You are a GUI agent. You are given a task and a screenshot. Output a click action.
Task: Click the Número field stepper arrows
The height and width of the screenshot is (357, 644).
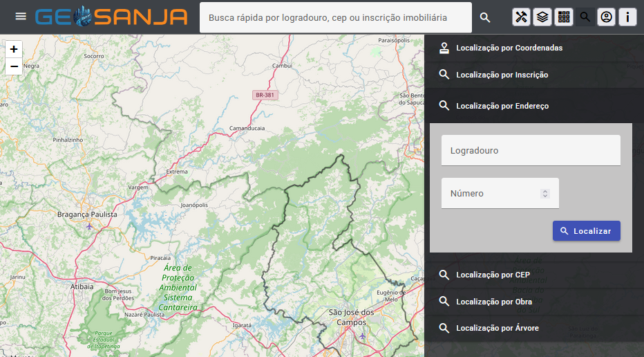545,194
